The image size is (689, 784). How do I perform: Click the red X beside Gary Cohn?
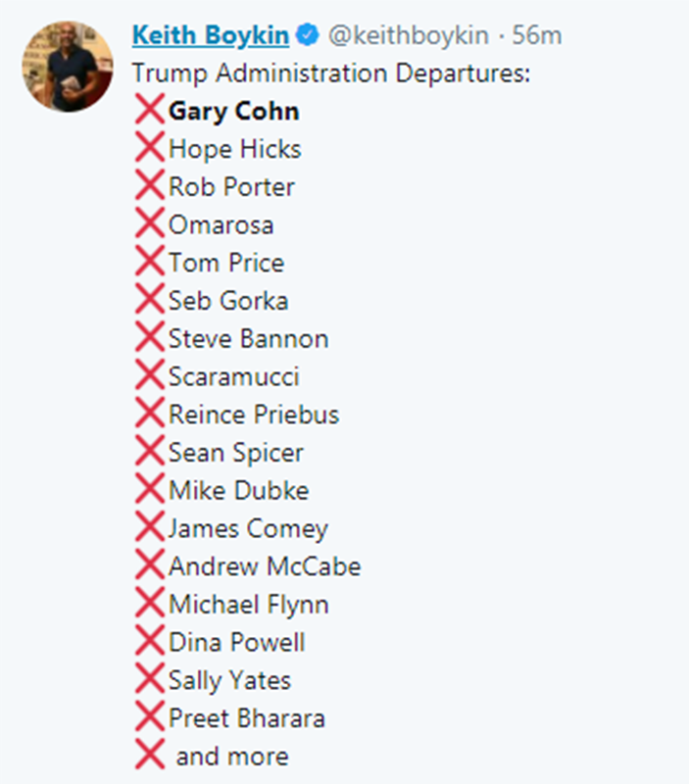(x=149, y=111)
